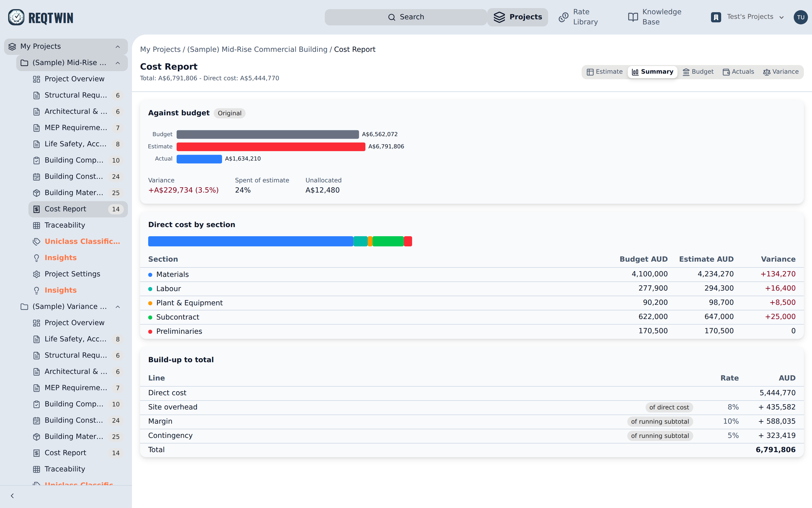Screen dimensions: 812x508
Task: Click the green Subcontract segment of section bar
Action: [x=388, y=241]
